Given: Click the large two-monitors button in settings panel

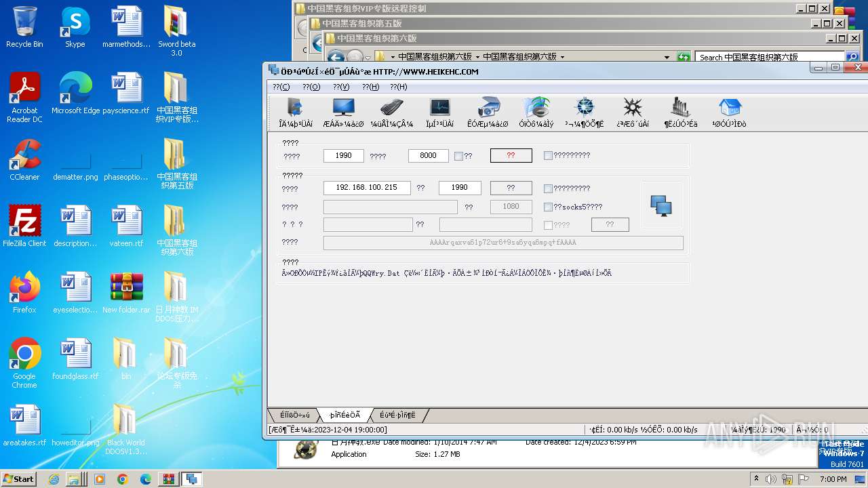Looking at the screenshot, I should 661,205.
